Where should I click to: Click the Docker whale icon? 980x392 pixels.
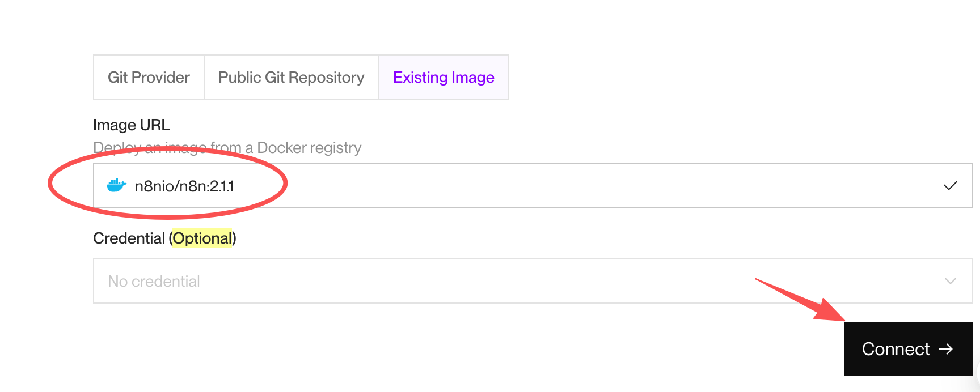pos(116,185)
